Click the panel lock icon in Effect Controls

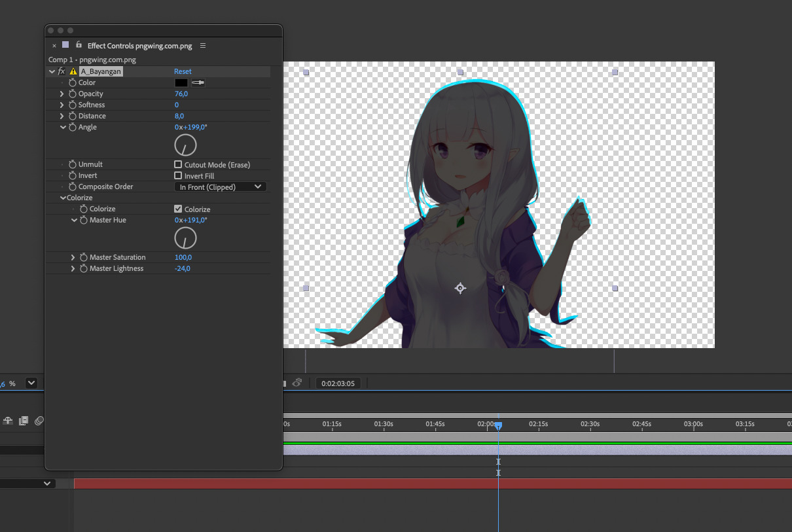click(79, 45)
